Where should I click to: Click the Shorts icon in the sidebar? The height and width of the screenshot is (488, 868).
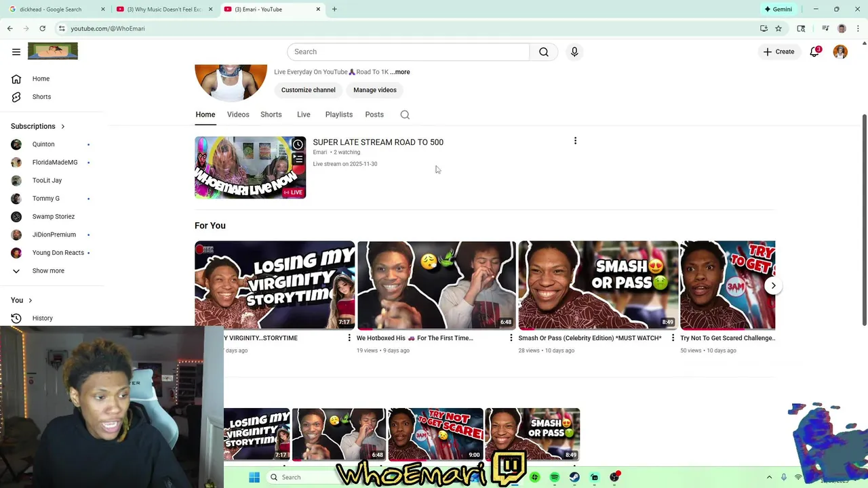pos(16,97)
